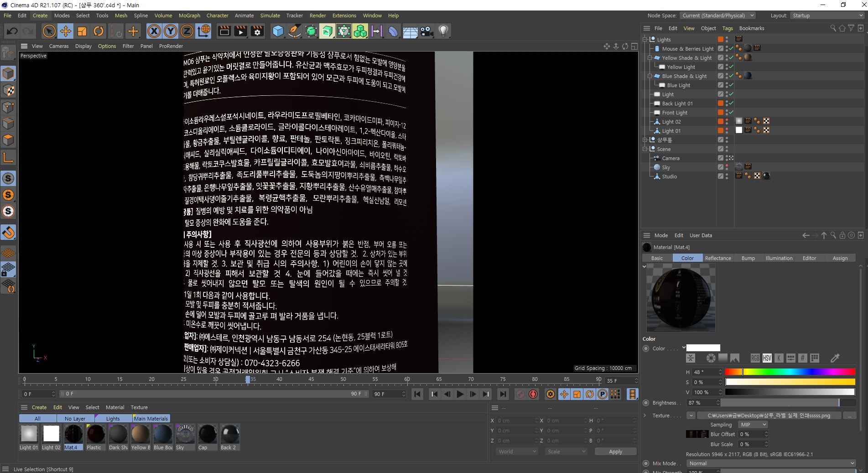
Task: Click the Apply coordinates button
Action: coord(615,452)
